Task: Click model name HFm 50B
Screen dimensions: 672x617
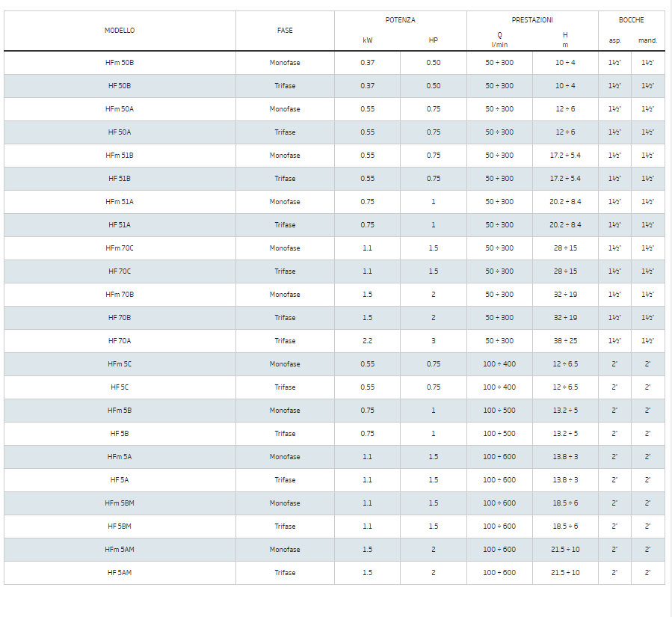Action: (120, 63)
